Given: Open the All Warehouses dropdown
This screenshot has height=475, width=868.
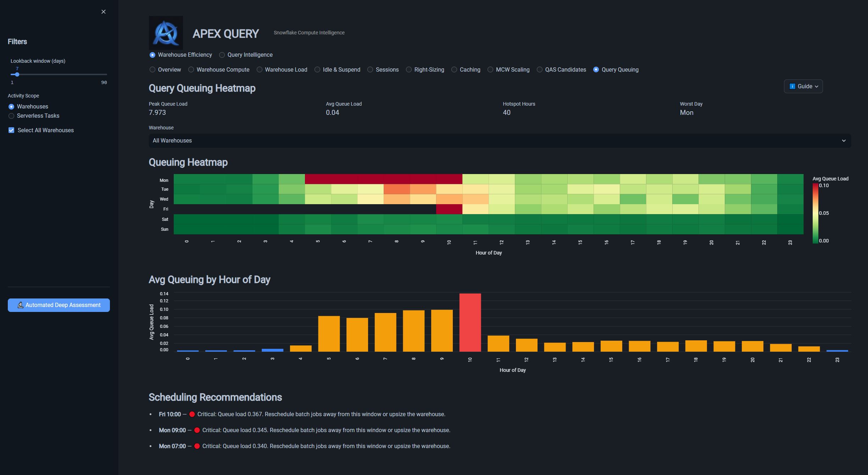Looking at the screenshot, I should click(500, 141).
